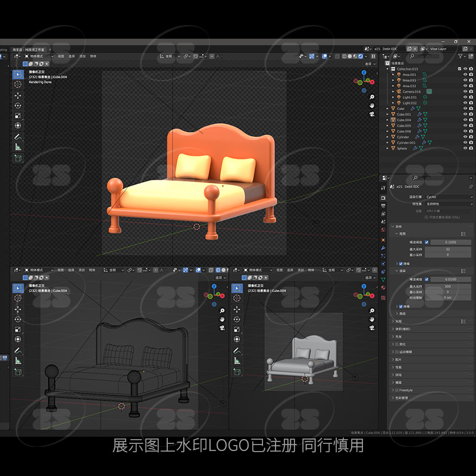This screenshot has height=476, width=476.
Task: Select the Scale tool in top viewport
Action: click(18, 115)
